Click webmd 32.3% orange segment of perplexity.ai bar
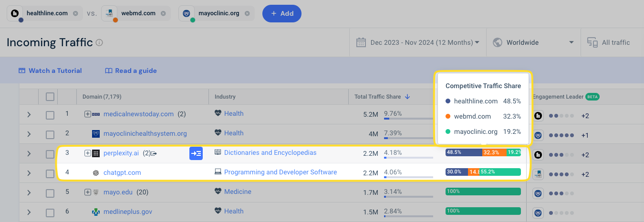644x222 pixels. [x=494, y=152]
